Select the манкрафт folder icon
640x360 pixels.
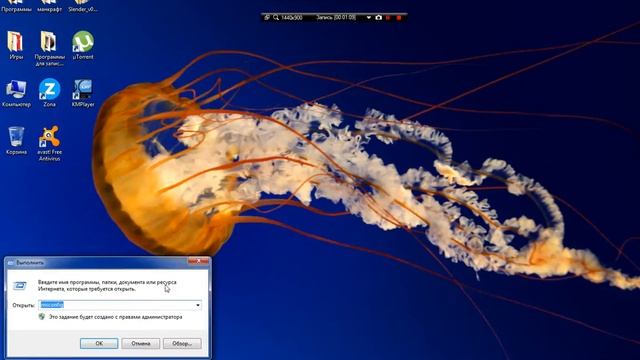click(x=49, y=6)
